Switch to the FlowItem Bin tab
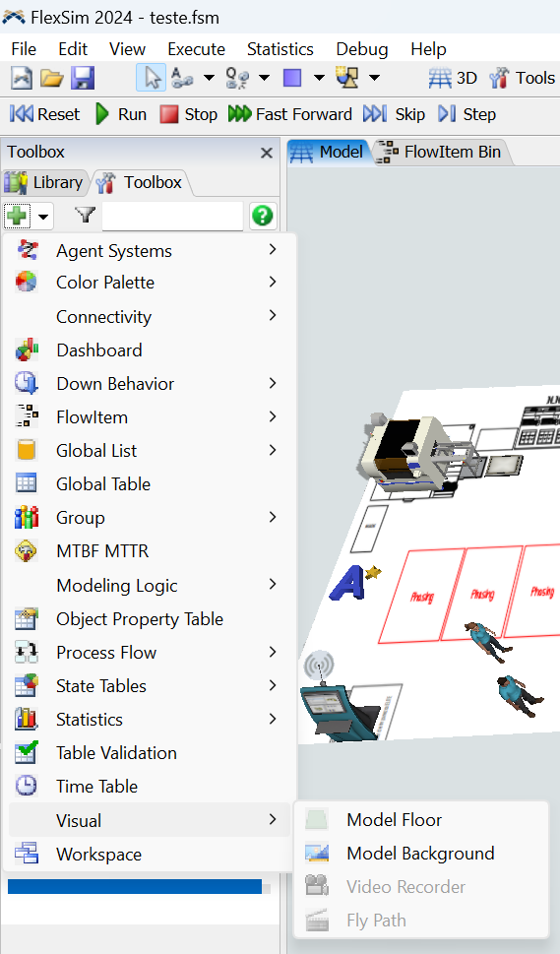Image resolution: width=560 pixels, height=954 pixels. coord(441,152)
